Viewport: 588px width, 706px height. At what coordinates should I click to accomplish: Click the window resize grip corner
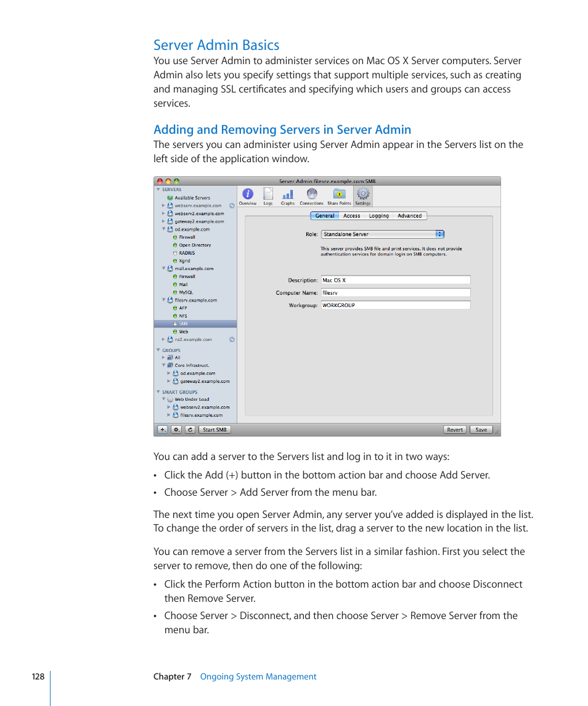pyautogui.click(x=497, y=433)
